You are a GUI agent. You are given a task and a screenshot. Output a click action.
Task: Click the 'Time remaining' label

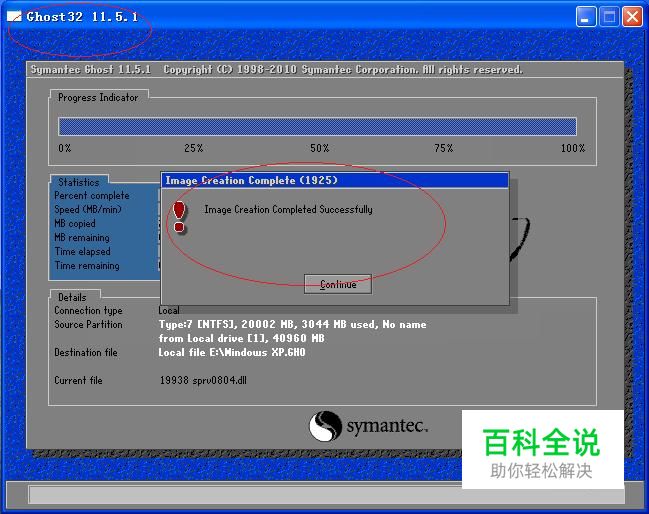87,266
